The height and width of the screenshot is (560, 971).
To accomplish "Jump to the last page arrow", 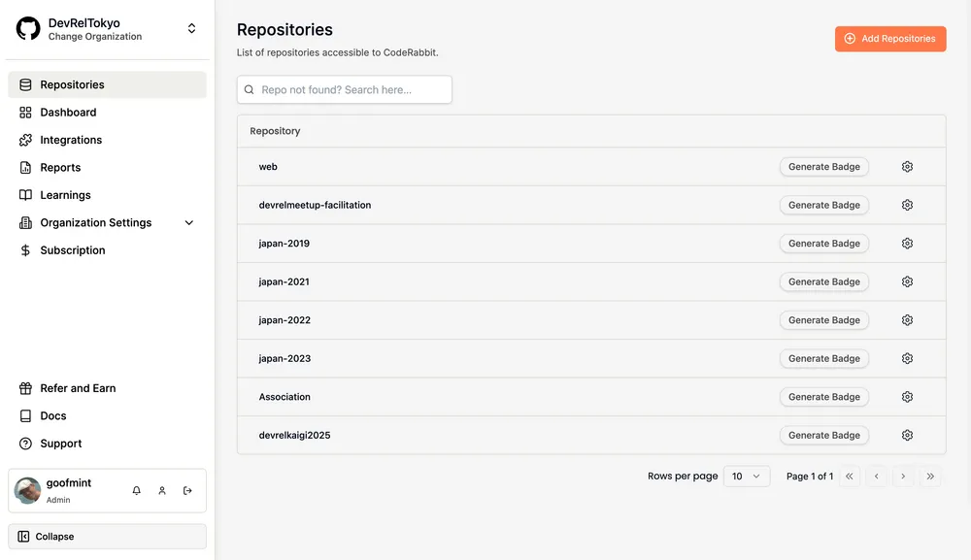I will coord(930,477).
